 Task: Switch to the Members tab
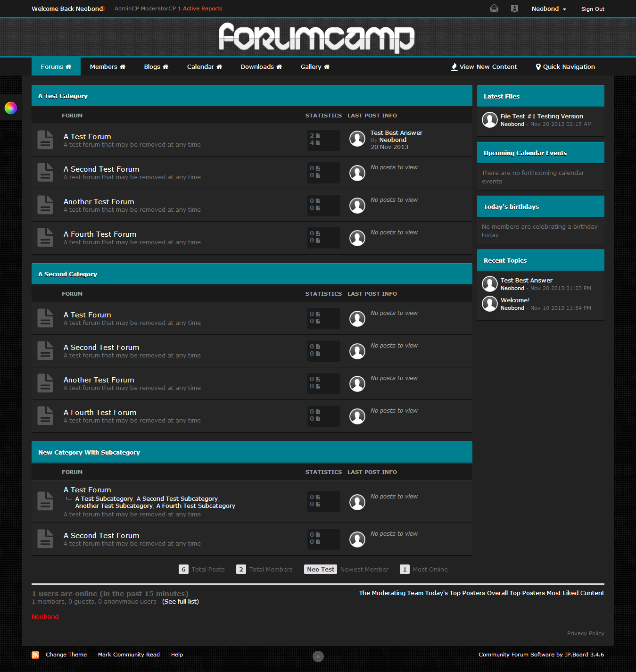[107, 67]
